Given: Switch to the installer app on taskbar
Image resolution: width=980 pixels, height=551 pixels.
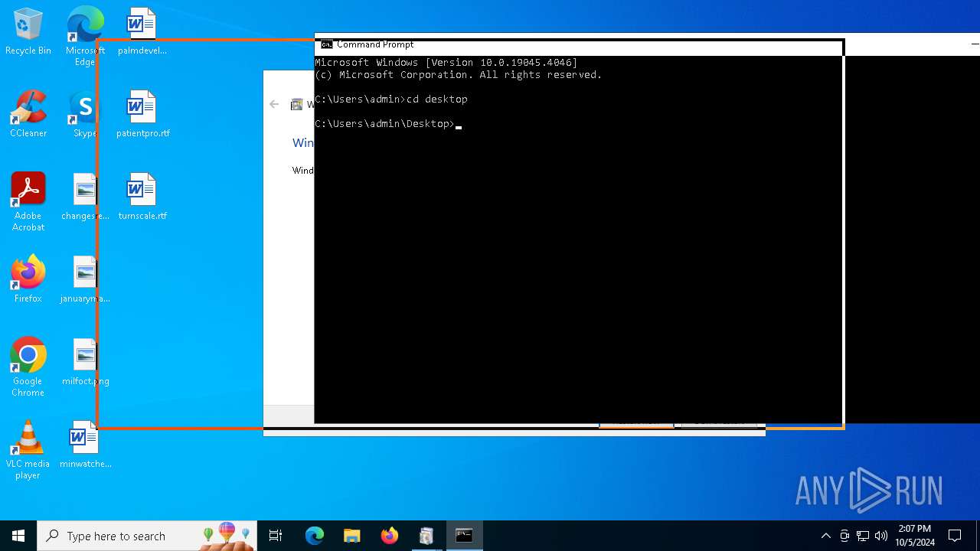Looking at the screenshot, I should [426, 536].
